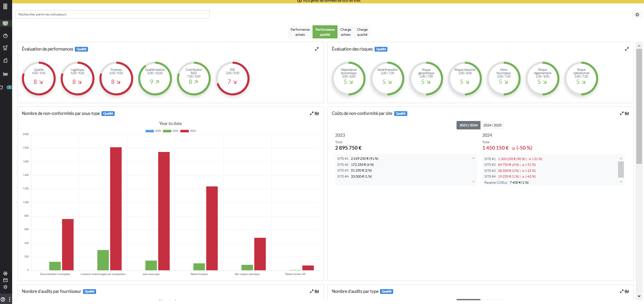This screenshot has width=644, height=304.
Task: Switch chart type for Coûts de non-conformité par site
Action: coord(627,113)
